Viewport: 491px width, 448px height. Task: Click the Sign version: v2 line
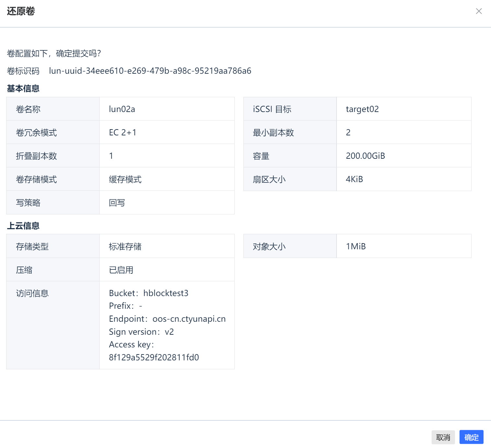(x=141, y=332)
